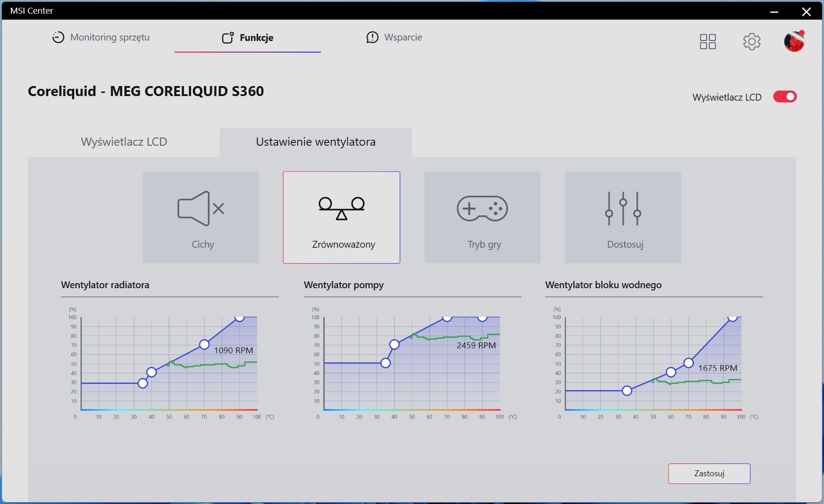Open the Monitoring sprzętu tab
The image size is (824, 504).
point(101,37)
